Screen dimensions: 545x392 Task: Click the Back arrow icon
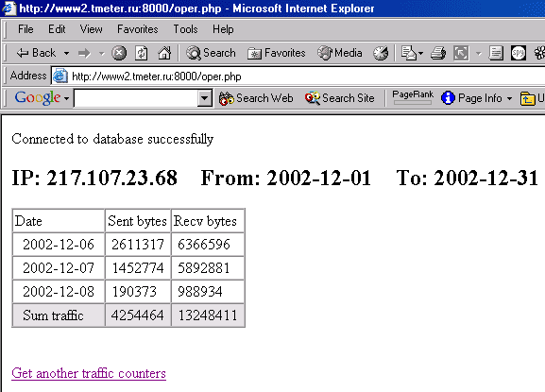click(x=23, y=53)
